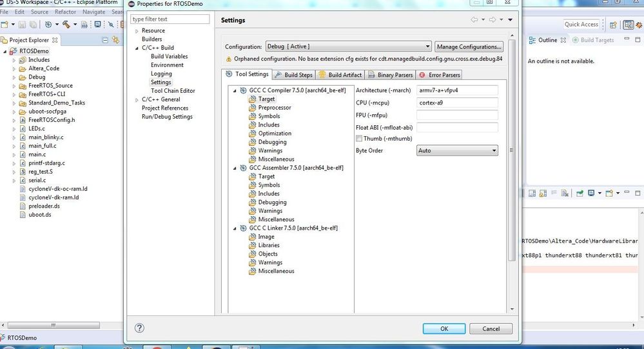Expand the Resource category
This screenshot has height=349, width=644.
click(x=137, y=31)
